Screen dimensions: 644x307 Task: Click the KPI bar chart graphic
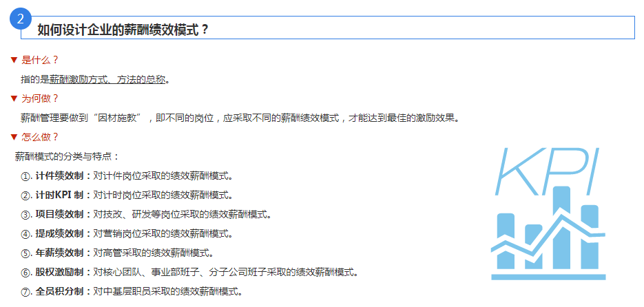[x=548, y=237]
